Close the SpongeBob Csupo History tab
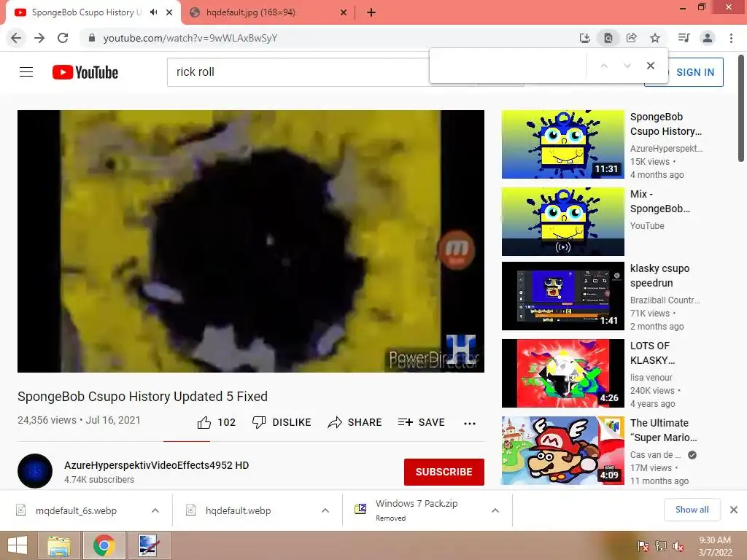Image resolution: width=747 pixels, height=560 pixels. (169, 12)
